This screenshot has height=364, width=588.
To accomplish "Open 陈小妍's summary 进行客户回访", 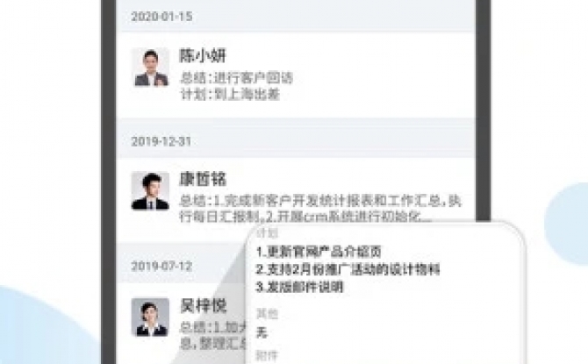I will coord(236,78).
